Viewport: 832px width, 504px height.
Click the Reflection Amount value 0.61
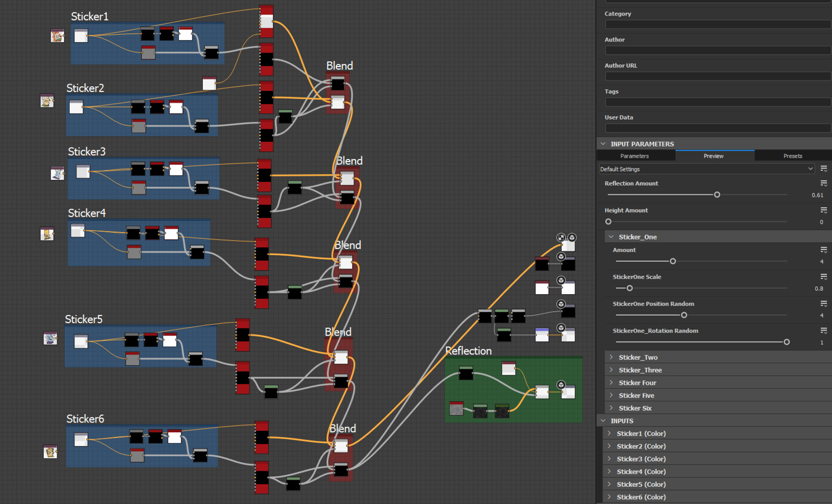817,195
